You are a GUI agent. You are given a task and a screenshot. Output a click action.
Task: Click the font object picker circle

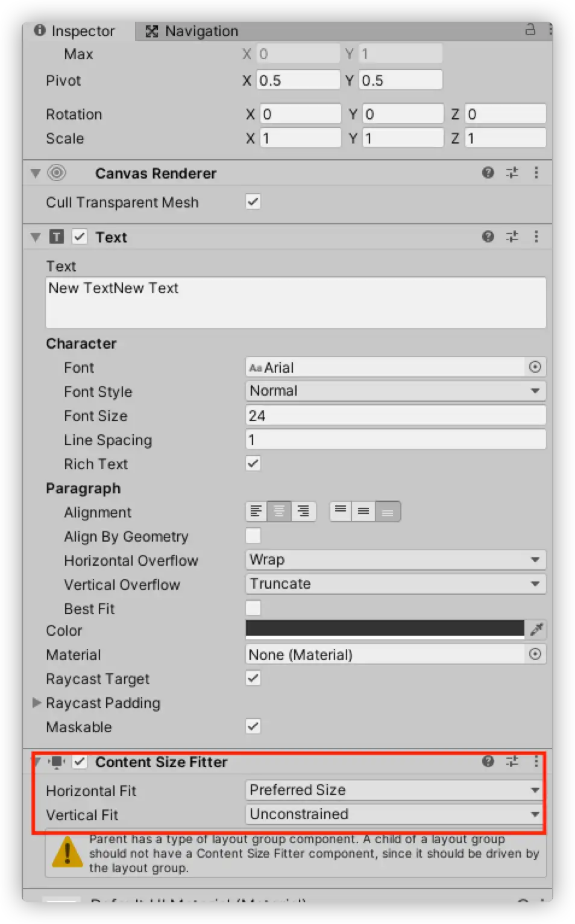pyautogui.click(x=535, y=367)
